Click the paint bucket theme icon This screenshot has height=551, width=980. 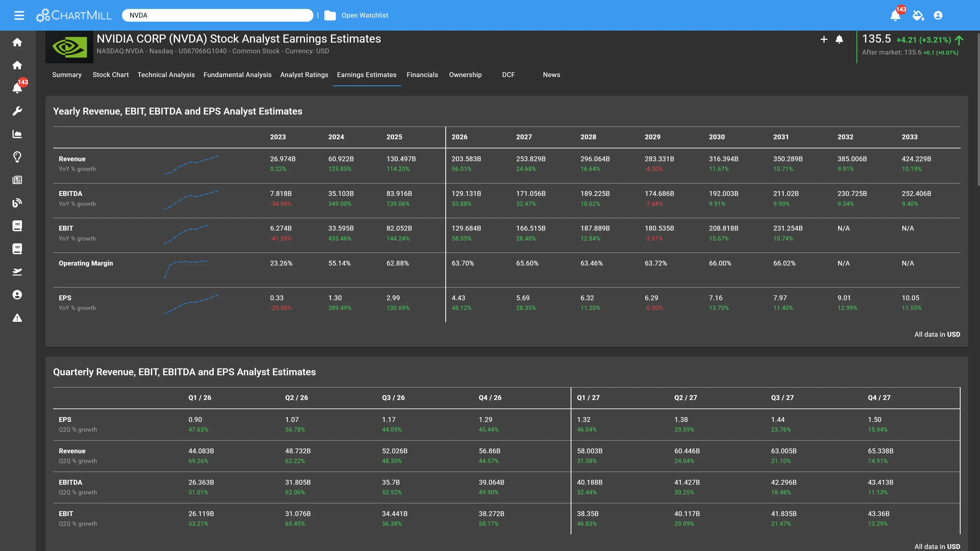[918, 15]
